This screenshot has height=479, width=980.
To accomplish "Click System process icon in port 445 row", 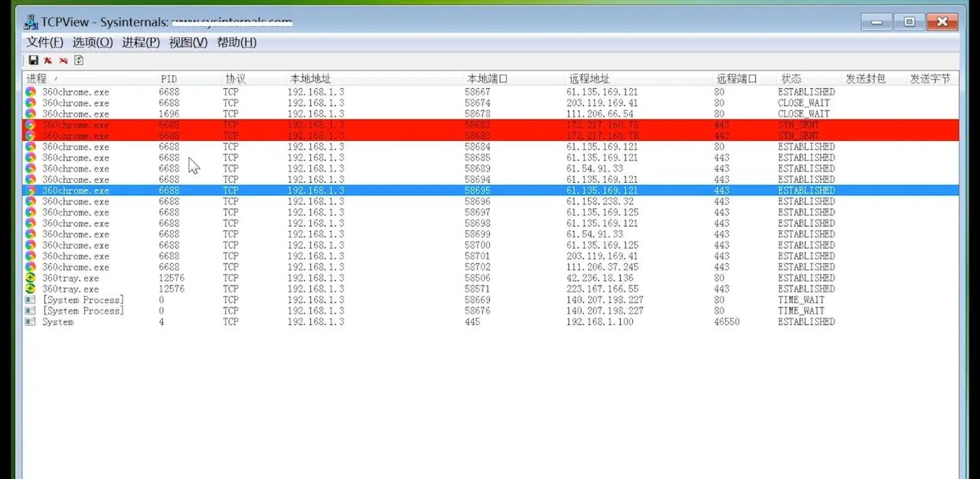I will click(x=31, y=322).
